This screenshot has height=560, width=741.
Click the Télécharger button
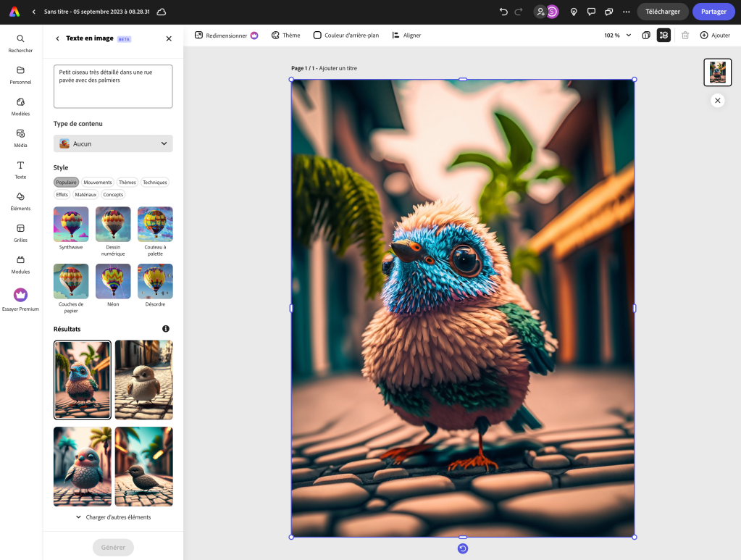click(662, 12)
